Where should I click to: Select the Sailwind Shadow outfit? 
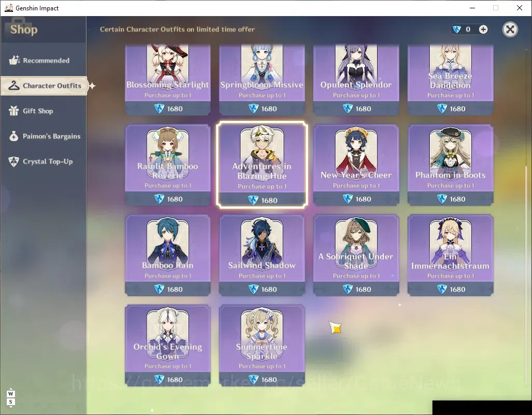click(261, 255)
